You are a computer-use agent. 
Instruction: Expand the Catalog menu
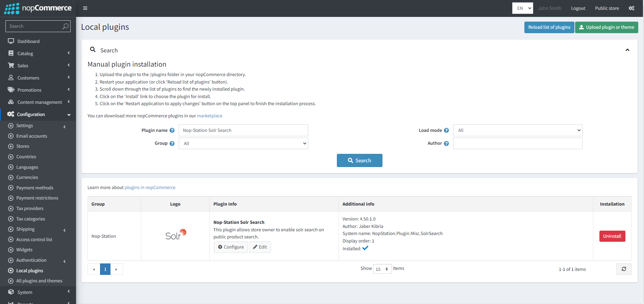point(69,53)
